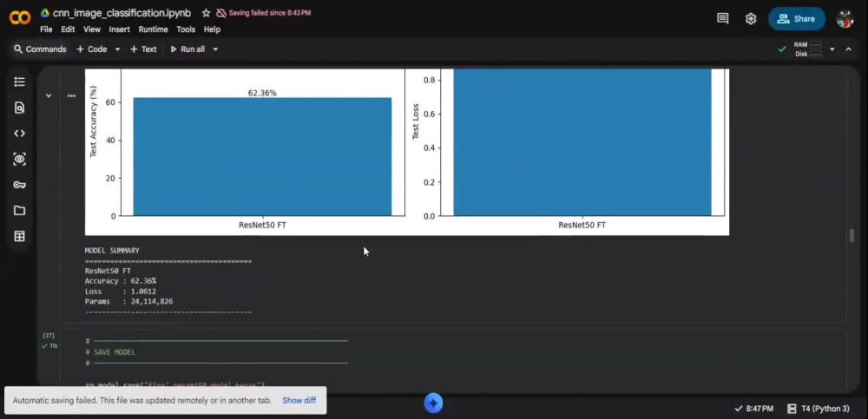Star the cnn_image_classification.ipynb notebook
This screenshot has height=419, width=868.
click(206, 13)
